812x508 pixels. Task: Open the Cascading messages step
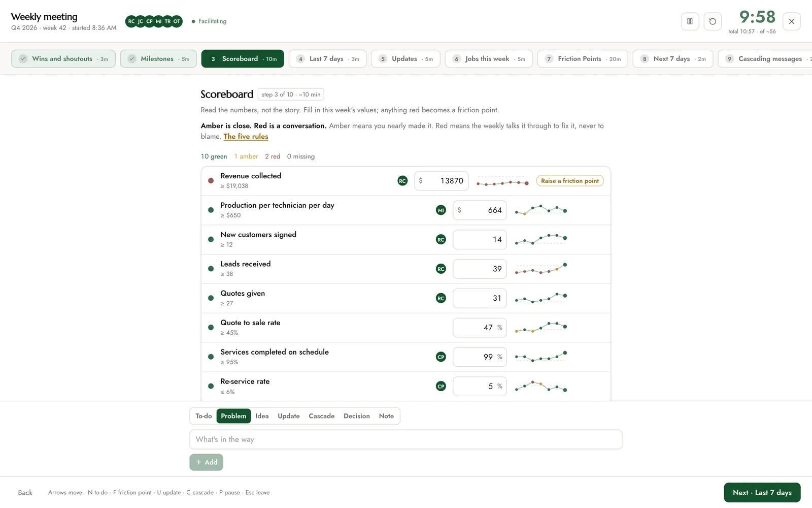point(765,59)
